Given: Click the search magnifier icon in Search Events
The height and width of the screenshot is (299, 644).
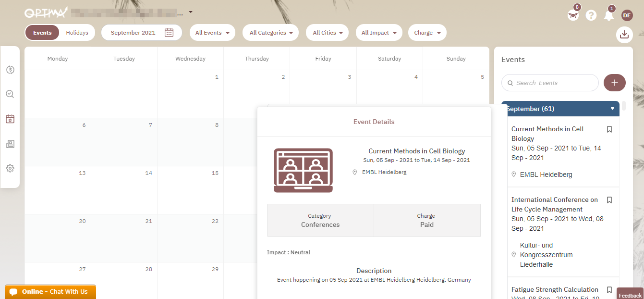Looking at the screenshot, I should (x=510, y=83).
